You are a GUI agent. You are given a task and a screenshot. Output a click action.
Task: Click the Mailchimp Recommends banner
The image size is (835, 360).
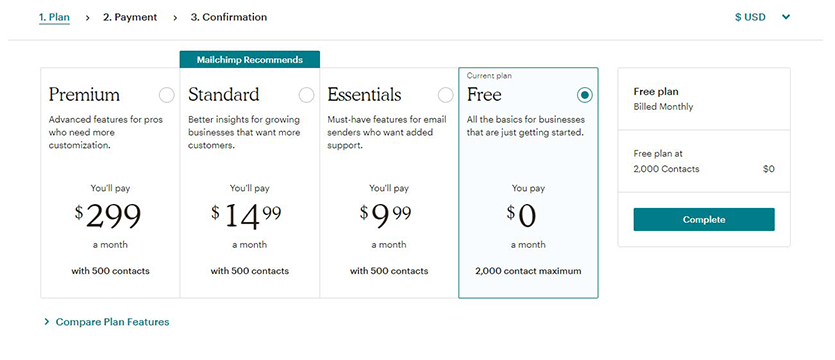pos(250,60)
